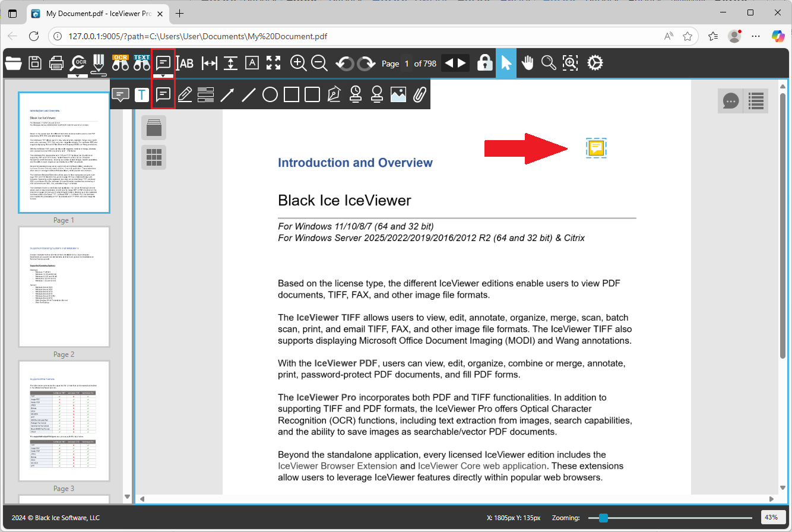Viewport: 792px width, 532px height.
Task: Select the pencil signature tool in top toolbar
Action: 99,65
